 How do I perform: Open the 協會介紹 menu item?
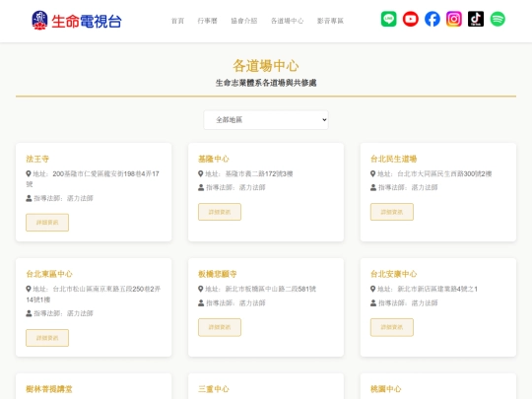click(244, 21)
